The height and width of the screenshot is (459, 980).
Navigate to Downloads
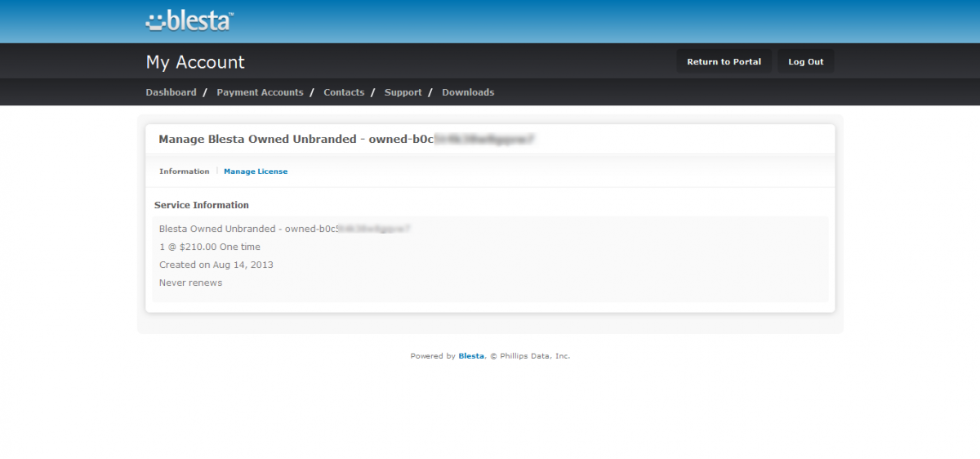tap(468, 92)
